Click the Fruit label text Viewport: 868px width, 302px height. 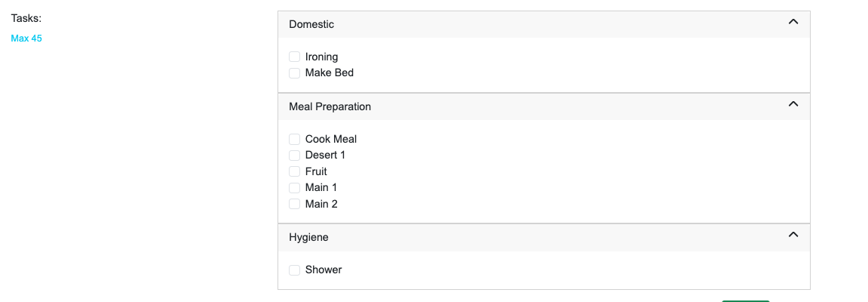316,171
